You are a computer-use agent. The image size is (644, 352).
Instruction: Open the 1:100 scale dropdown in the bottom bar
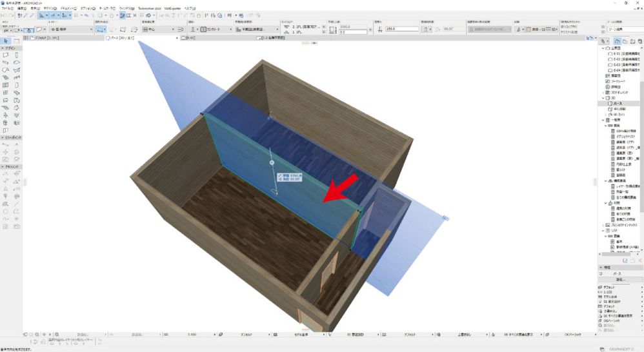point(192,335)
